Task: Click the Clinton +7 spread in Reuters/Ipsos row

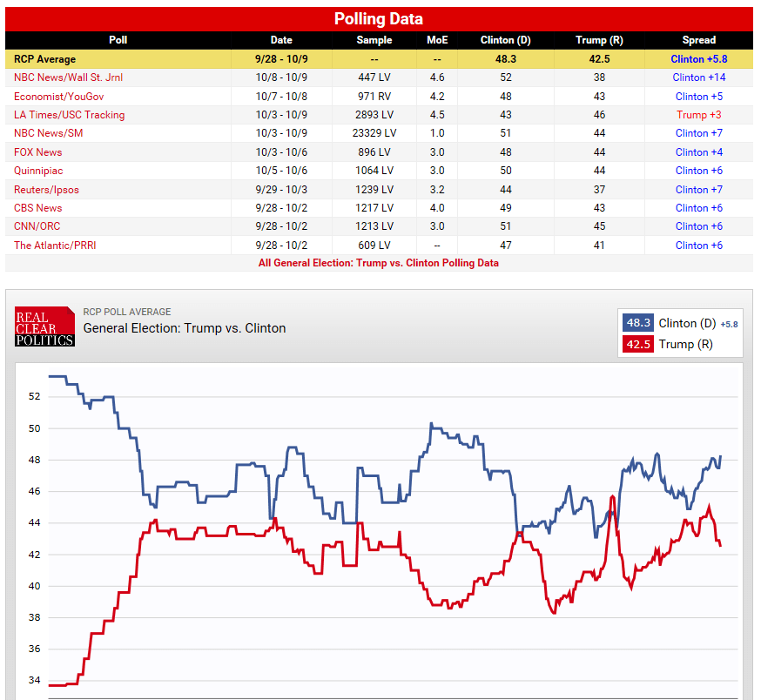Action: 699,190
